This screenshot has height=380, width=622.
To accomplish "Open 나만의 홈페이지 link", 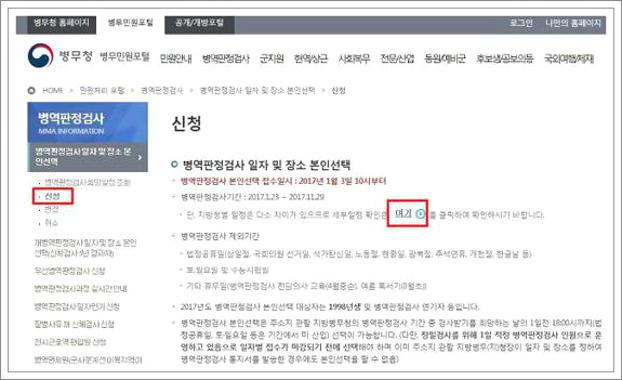I will tap(573, 23).
